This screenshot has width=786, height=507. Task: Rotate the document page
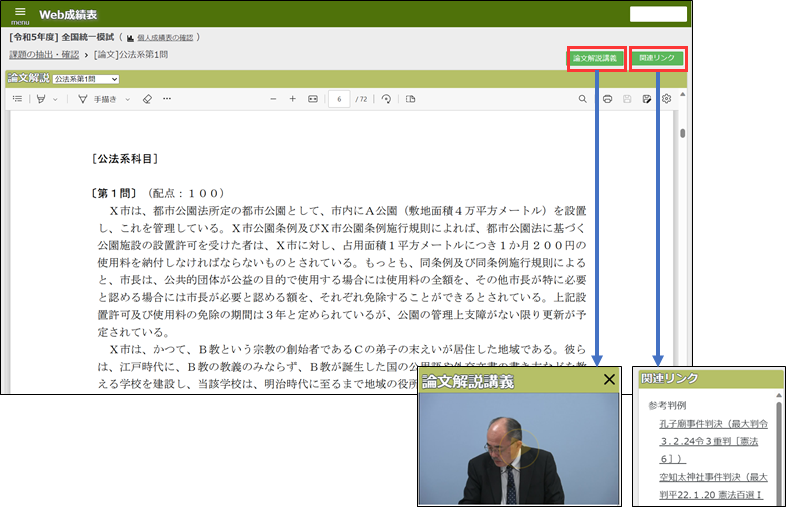pyautogui.click(x=386, y=99)
